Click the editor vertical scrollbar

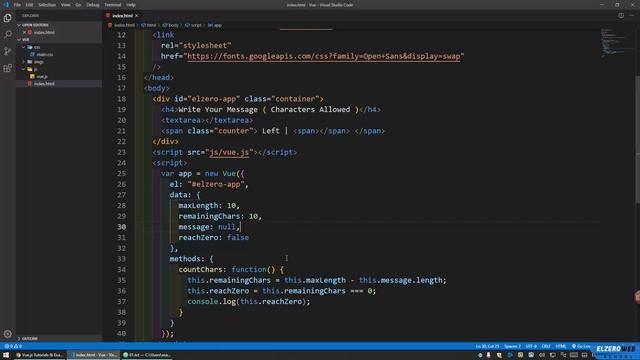[x=637, y=139]
